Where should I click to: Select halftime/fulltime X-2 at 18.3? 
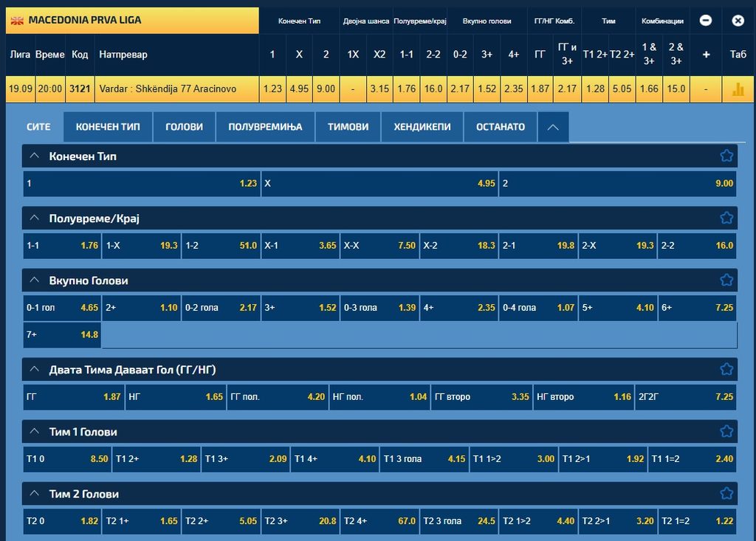[459, 246]
